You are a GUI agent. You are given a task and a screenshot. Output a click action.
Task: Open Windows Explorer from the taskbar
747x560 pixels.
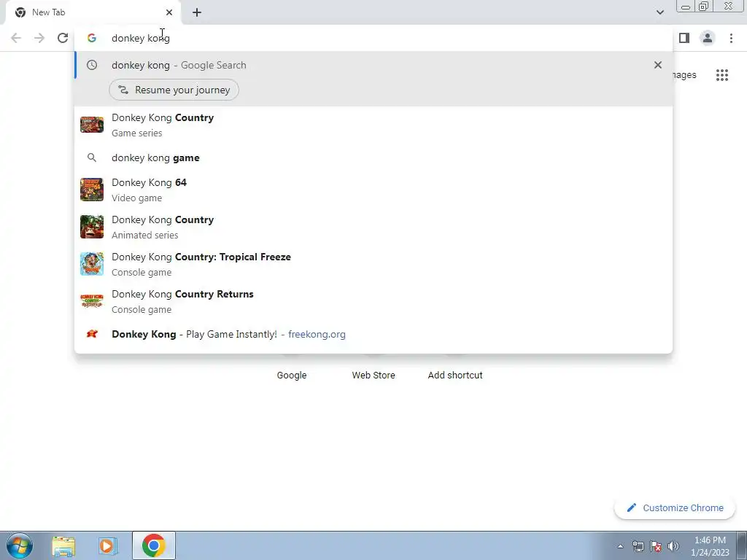click(63, 545)
